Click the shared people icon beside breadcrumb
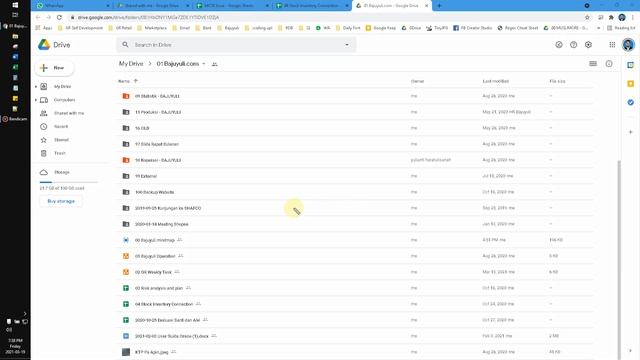The width and height of the screenshot is (640, 360). pyautogui.click(x=215, y=64)
